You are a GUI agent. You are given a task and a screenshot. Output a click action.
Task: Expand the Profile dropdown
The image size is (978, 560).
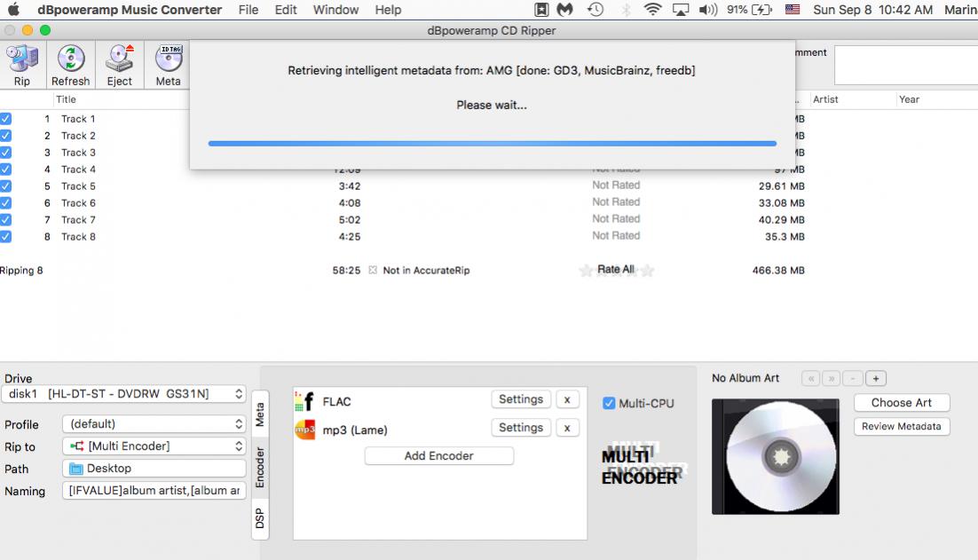[x=154, y=424]
